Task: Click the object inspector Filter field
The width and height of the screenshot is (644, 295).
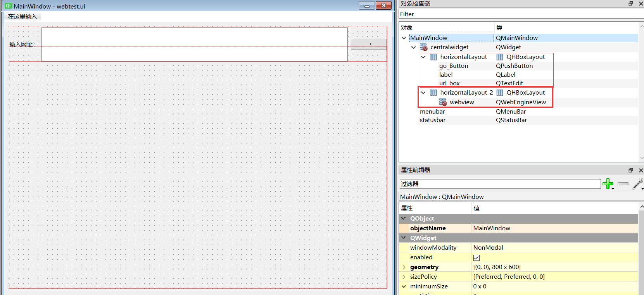Action: click(x=521, y=14)
